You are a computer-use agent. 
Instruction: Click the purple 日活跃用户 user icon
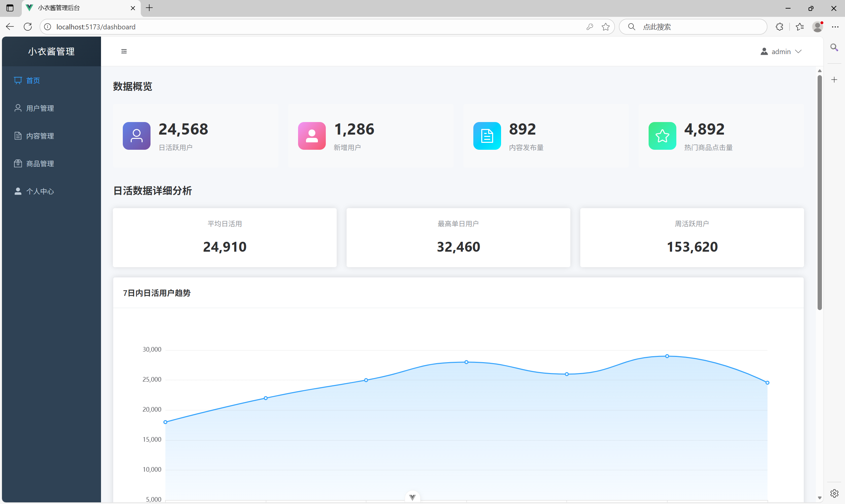pyautogui.click(x=137, y=136)
